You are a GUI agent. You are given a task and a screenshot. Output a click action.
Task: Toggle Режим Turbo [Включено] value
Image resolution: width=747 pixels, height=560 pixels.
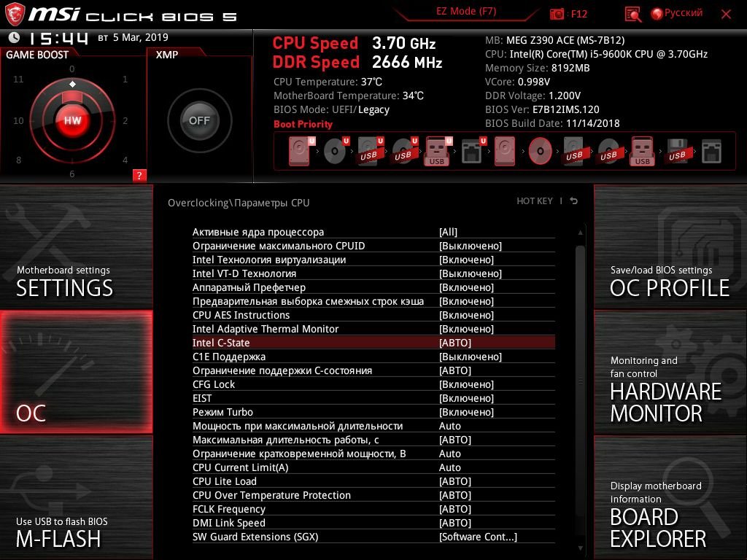[466, 412]
